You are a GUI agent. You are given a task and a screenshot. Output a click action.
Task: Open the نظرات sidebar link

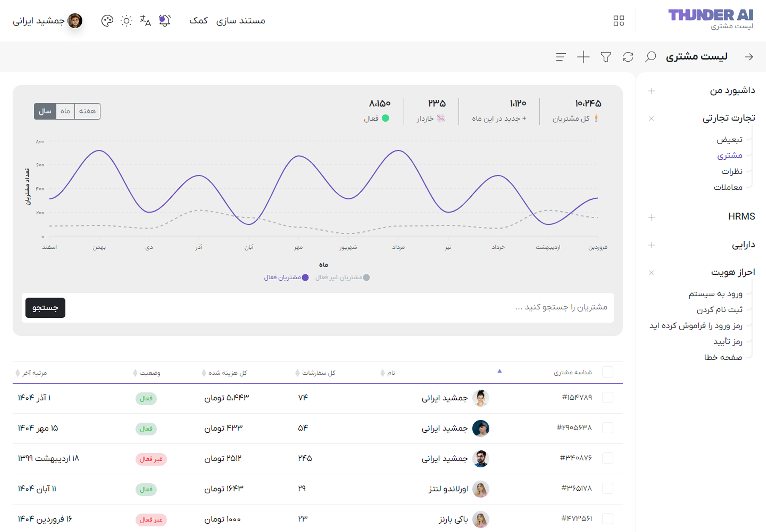click(732, 171)
